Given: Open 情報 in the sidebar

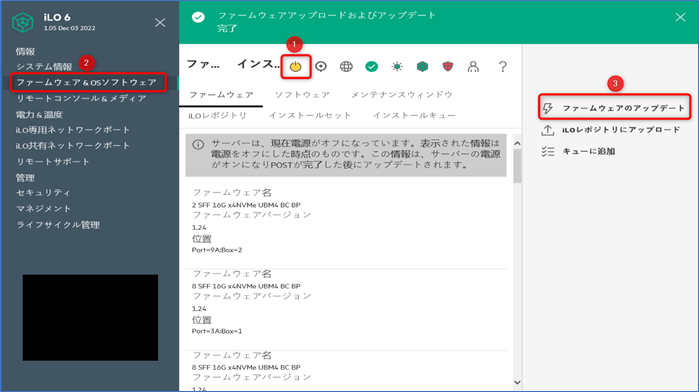Looking at the screenshot, I should [25, 52].
